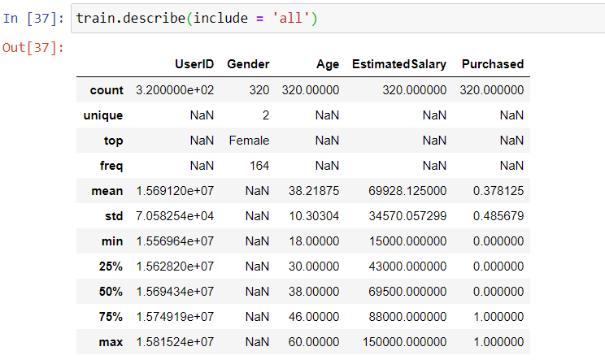Image resolution: width=605 pixels, height=364 pixels.
Task: Click the Out[37] output prompt
Action: coord(33,47)
